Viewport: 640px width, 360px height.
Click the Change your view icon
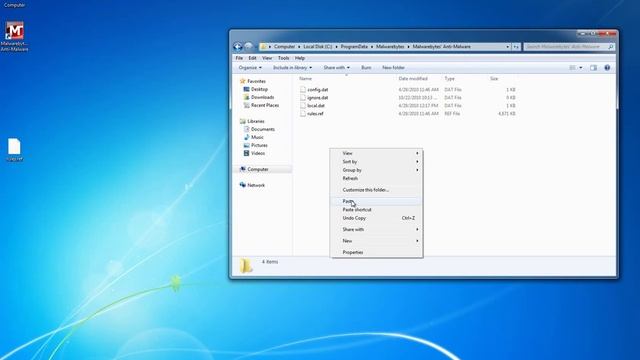573,68
